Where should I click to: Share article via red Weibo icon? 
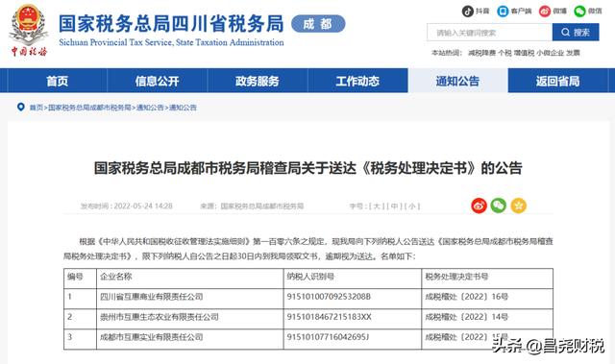pyautogui.click(x=479, y=206)
